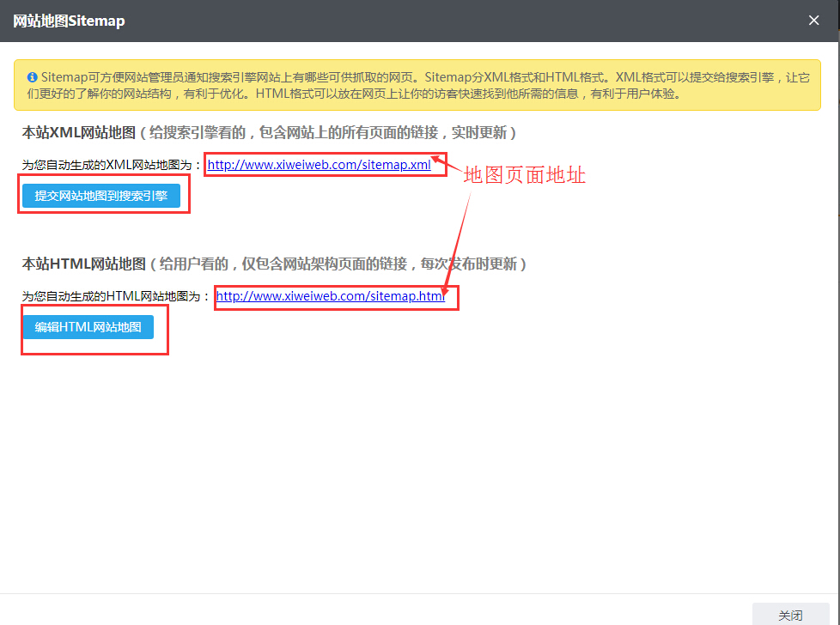Click label 为您自动生成的HTML网站地图为

[x=116, y=296]
